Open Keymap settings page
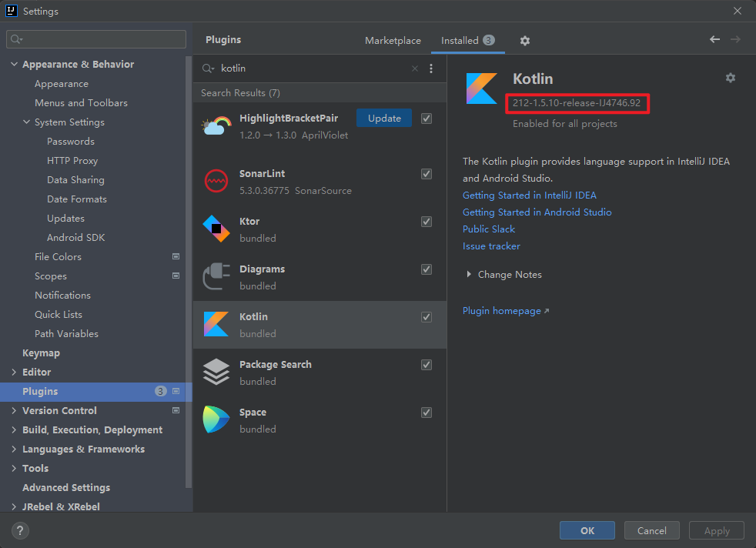The height and width of the screenshot is (548, 756). point(41,353)
